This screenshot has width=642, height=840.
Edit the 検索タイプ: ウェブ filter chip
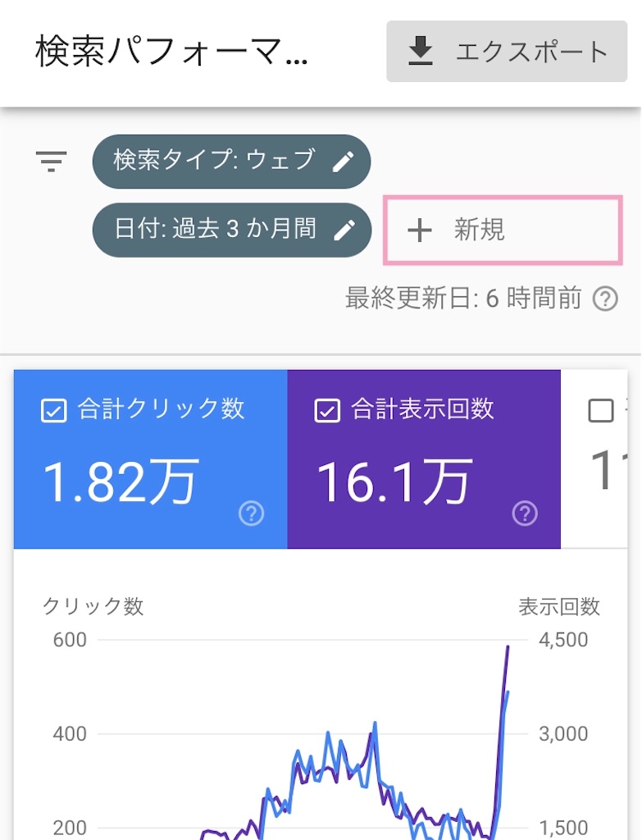pos(231,162)
